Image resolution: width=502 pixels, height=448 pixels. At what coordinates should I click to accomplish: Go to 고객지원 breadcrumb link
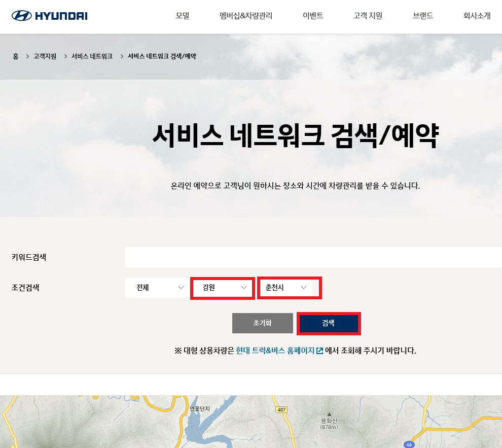click(x=45, y=56)
